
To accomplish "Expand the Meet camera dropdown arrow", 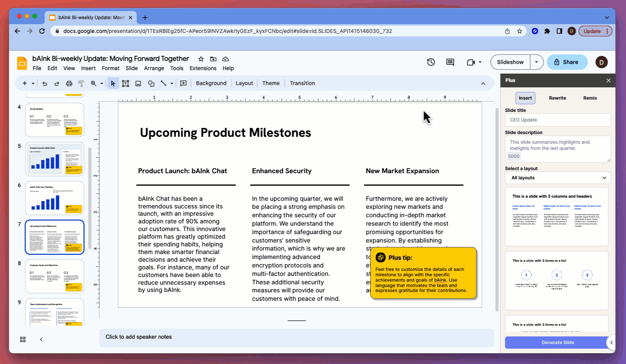I will 480,62.
